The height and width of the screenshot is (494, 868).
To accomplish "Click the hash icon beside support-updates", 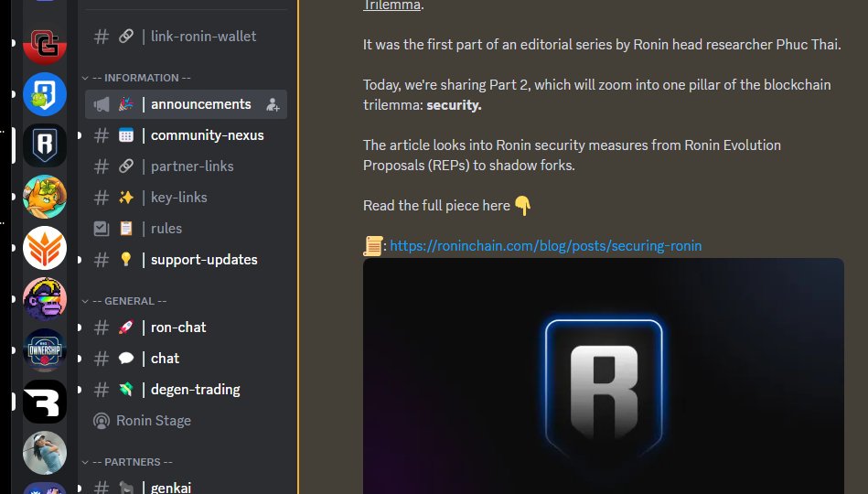I will coord(102,260).
